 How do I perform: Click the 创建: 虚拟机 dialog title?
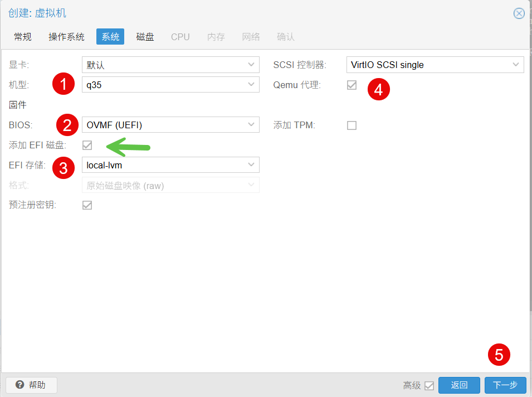[37, 13]
